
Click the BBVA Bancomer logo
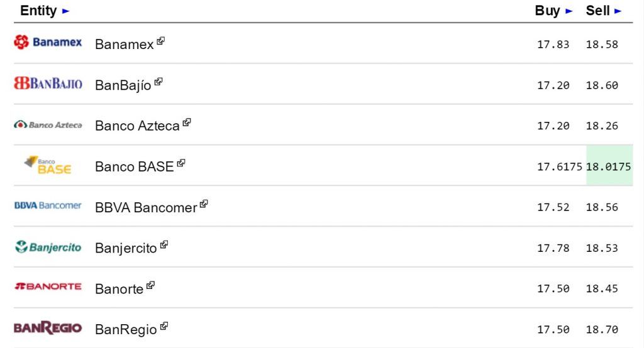tap(48, 205)
